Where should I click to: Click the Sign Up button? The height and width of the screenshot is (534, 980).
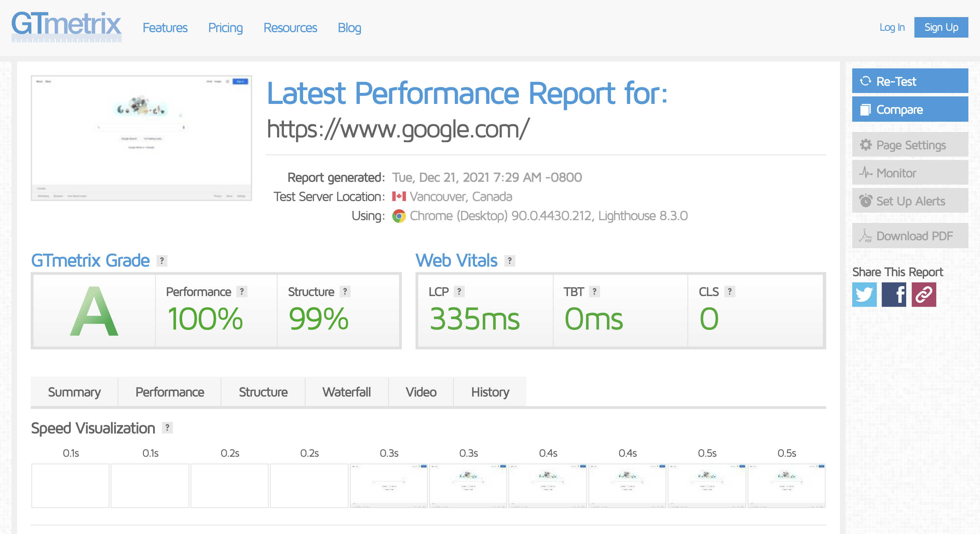pos(941,27)
